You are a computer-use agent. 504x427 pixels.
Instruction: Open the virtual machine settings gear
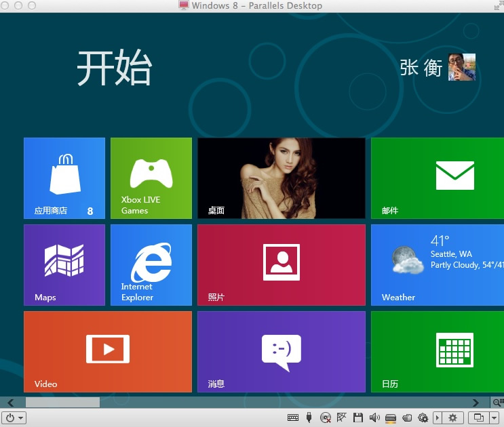(x=452, y=418)
